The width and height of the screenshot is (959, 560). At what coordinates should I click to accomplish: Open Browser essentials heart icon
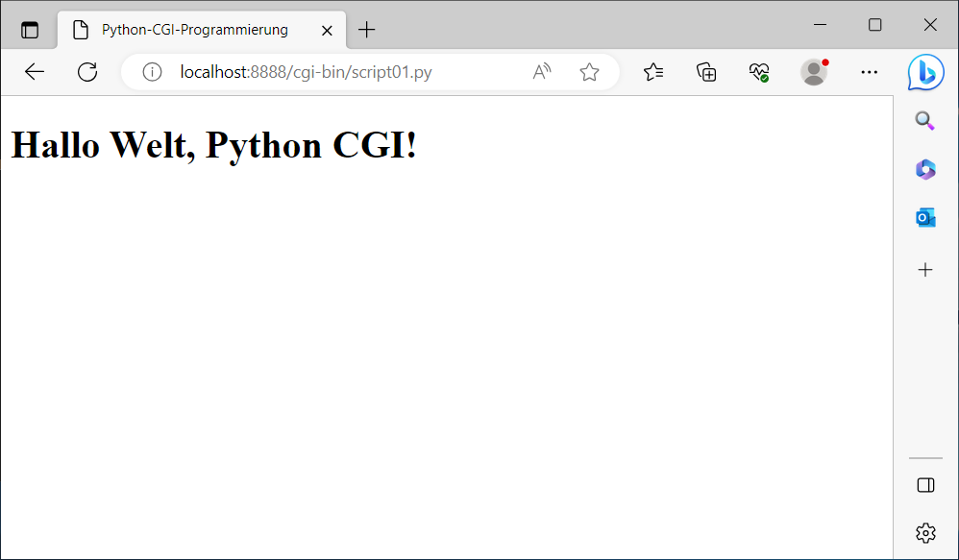(x=759, y=72)
